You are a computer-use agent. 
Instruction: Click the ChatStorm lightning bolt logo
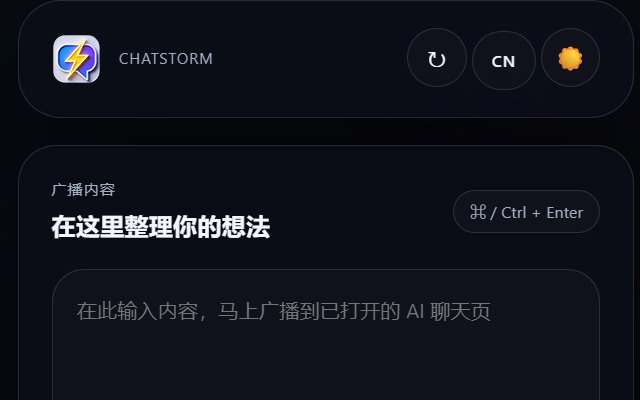point(76,59)
